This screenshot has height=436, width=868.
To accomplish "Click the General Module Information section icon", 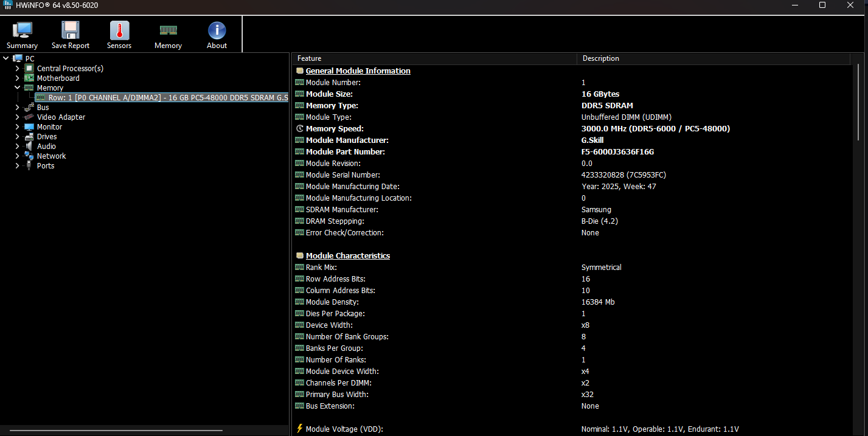I will click(299, 71).
